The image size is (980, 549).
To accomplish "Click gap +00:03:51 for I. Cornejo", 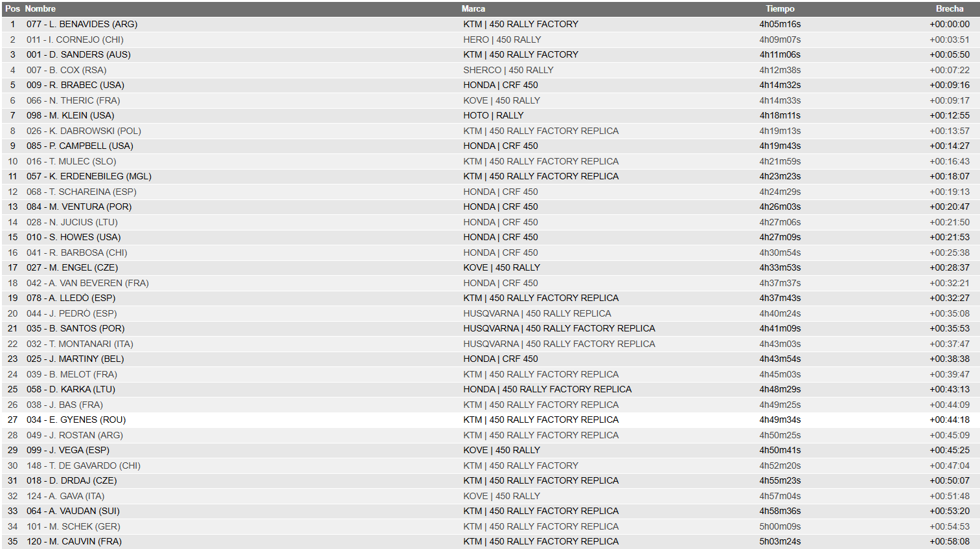I will point(950,39).
